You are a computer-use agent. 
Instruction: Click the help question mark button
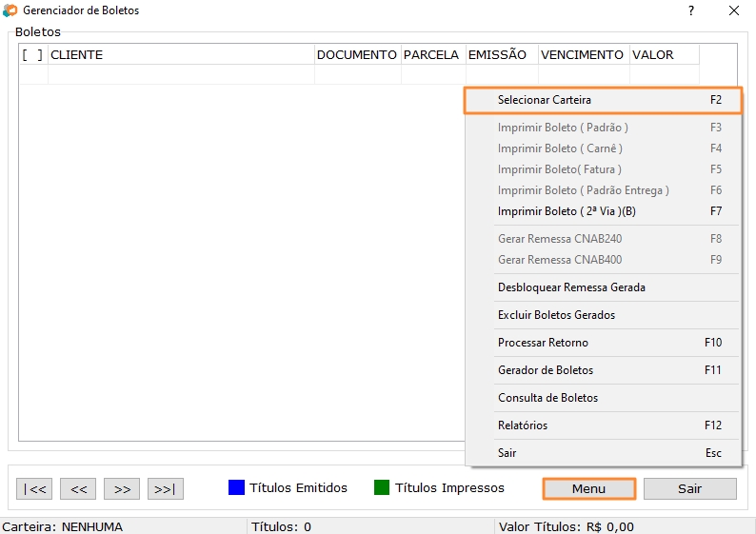coord(690,10)
